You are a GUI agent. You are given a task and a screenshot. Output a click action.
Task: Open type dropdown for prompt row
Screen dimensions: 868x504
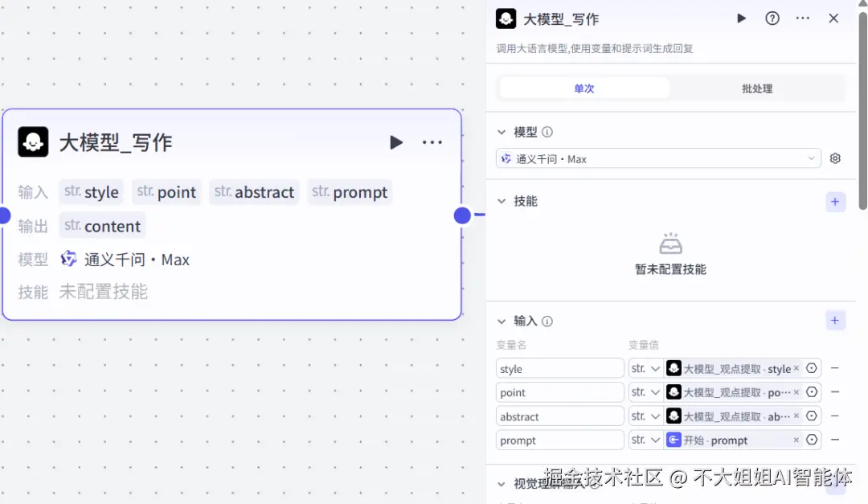coord(645,440)
